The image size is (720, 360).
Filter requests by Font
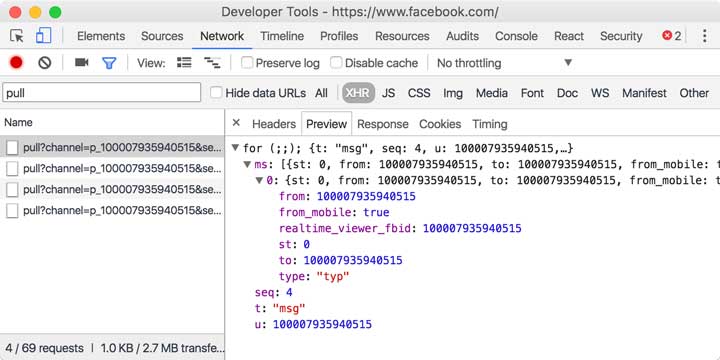pyautogui.click(x=532, y=93)
